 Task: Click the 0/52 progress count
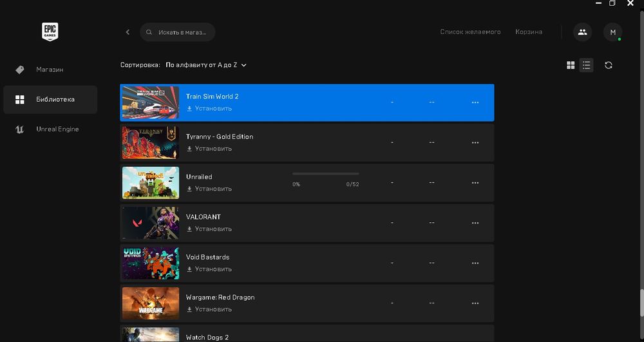(x=352, y=184)
